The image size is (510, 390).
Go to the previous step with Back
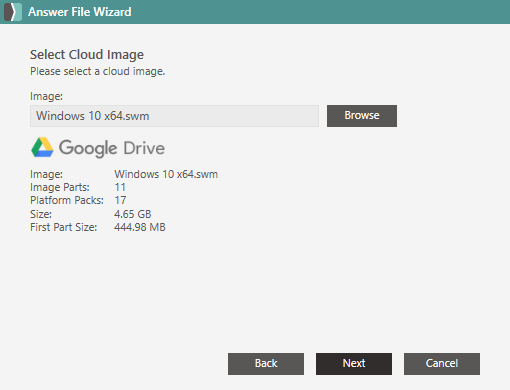click(x=266, y=364)
